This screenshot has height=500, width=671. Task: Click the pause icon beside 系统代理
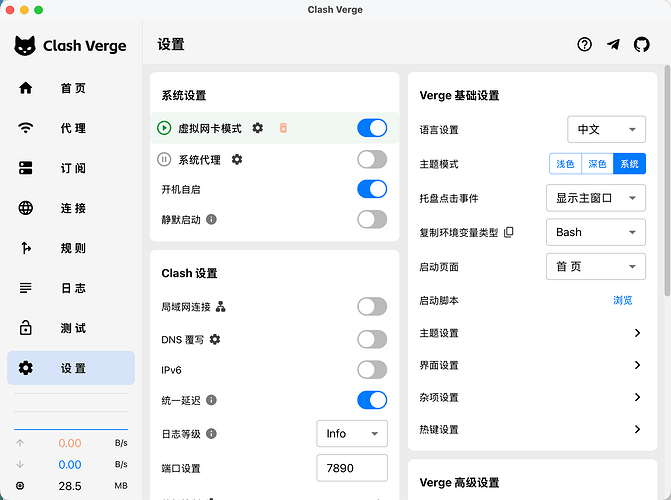tap(164, 160)
